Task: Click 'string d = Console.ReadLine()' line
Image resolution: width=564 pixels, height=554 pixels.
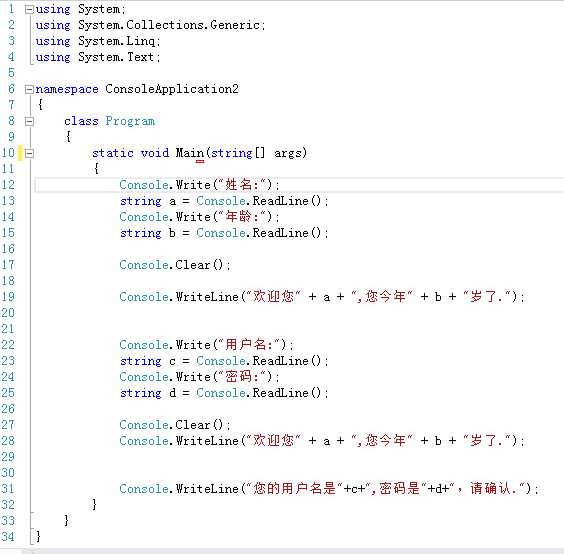Action: point(224,393)
